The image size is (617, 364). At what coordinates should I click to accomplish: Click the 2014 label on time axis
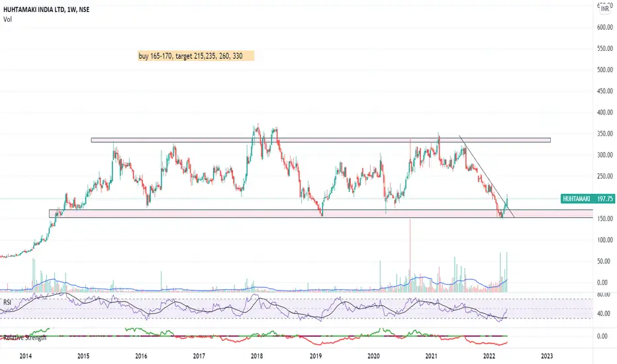[x=26, y=356]
